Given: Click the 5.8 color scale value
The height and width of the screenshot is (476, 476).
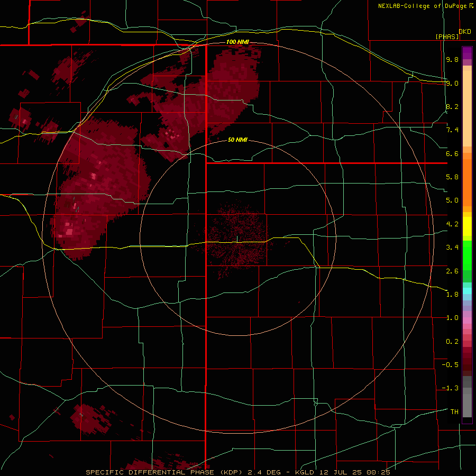Looking at the screenshot, I should point(452,177).
